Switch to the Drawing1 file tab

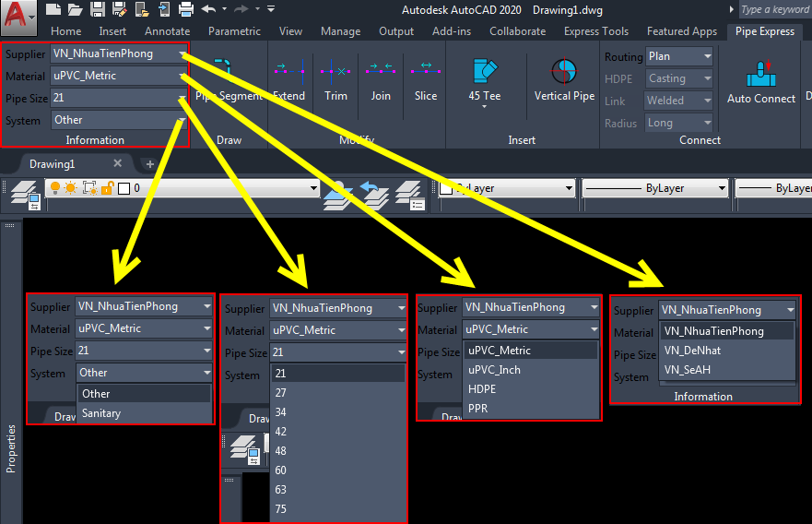coord(53,164)
